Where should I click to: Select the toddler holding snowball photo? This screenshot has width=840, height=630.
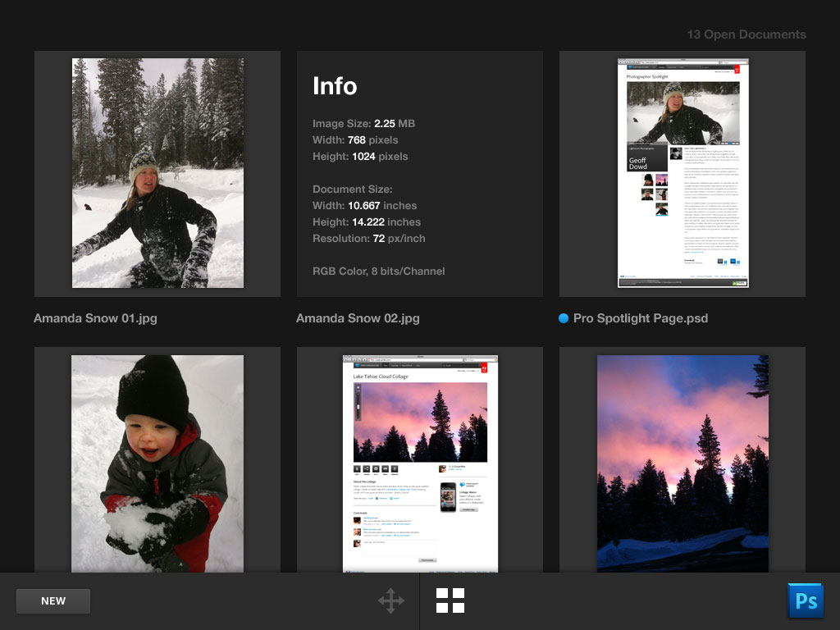point(157,463)
